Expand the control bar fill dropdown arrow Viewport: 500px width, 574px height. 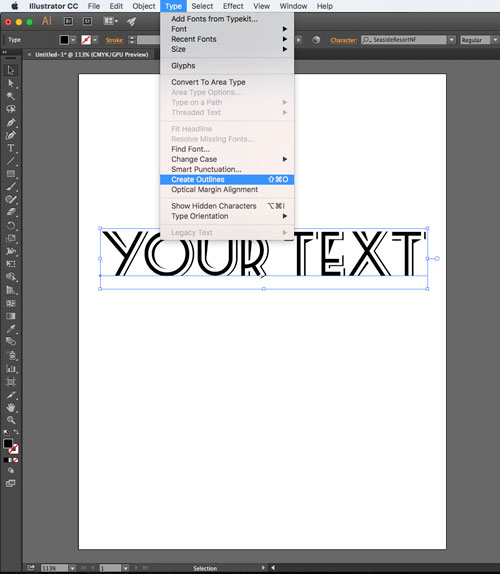point(73,40)
